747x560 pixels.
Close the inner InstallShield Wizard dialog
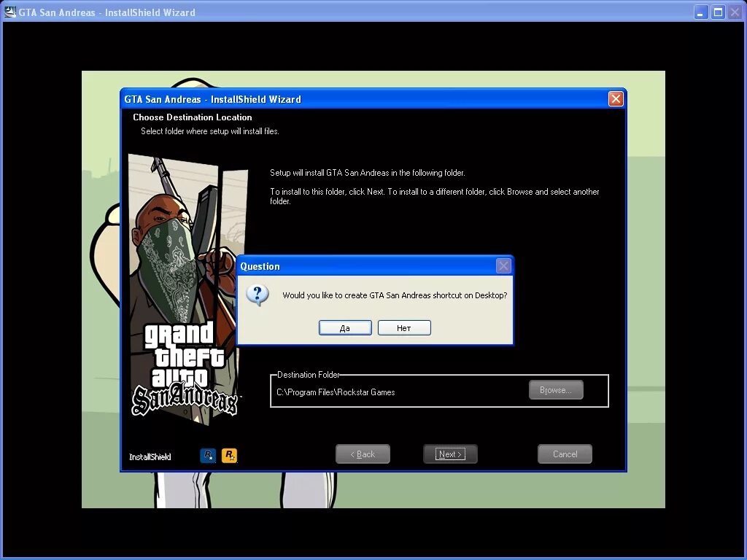[x=616, y=98]
